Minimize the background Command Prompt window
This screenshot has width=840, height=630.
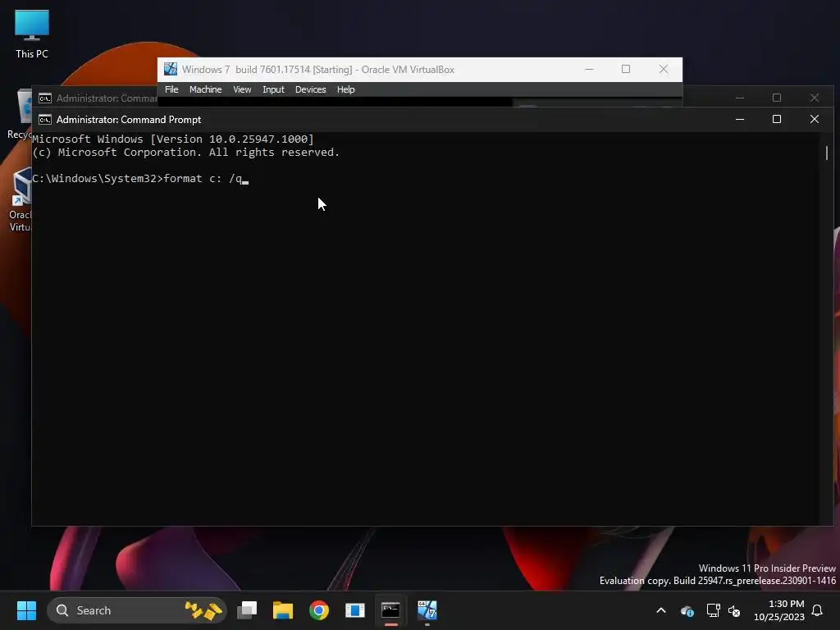740,98
